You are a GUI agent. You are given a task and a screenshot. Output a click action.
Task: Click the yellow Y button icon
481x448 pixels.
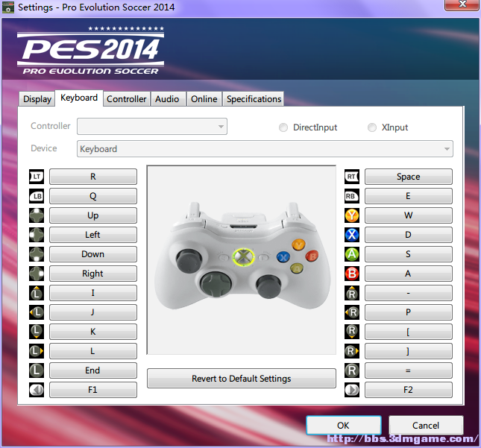click(352, 215)
